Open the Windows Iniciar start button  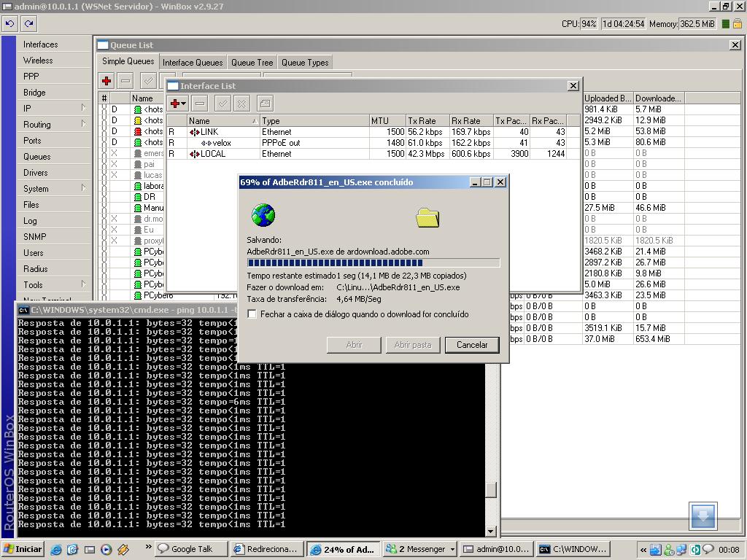point(23,549)
